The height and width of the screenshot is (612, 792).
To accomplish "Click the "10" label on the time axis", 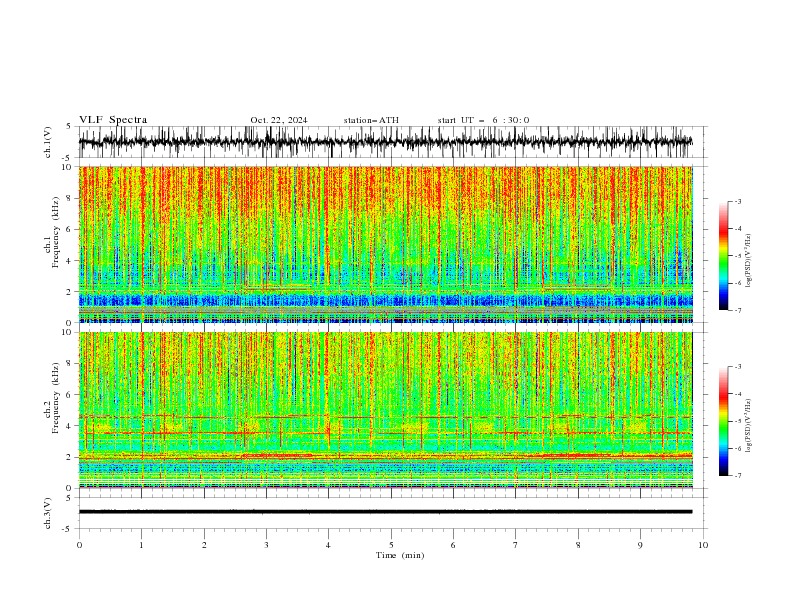I will click(x=703, y=545).
